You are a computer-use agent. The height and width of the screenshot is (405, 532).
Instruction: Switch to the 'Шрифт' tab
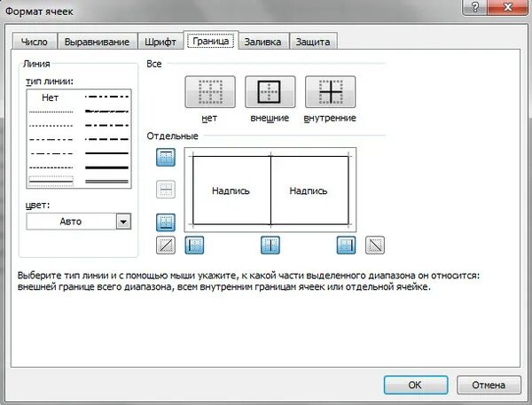point(160,42)
